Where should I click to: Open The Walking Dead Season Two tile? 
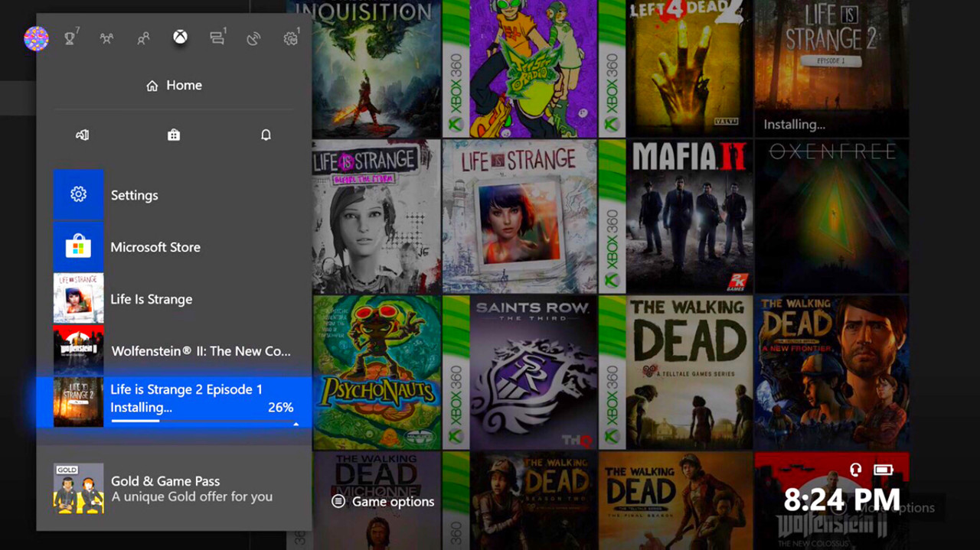[x=520, y=500]
